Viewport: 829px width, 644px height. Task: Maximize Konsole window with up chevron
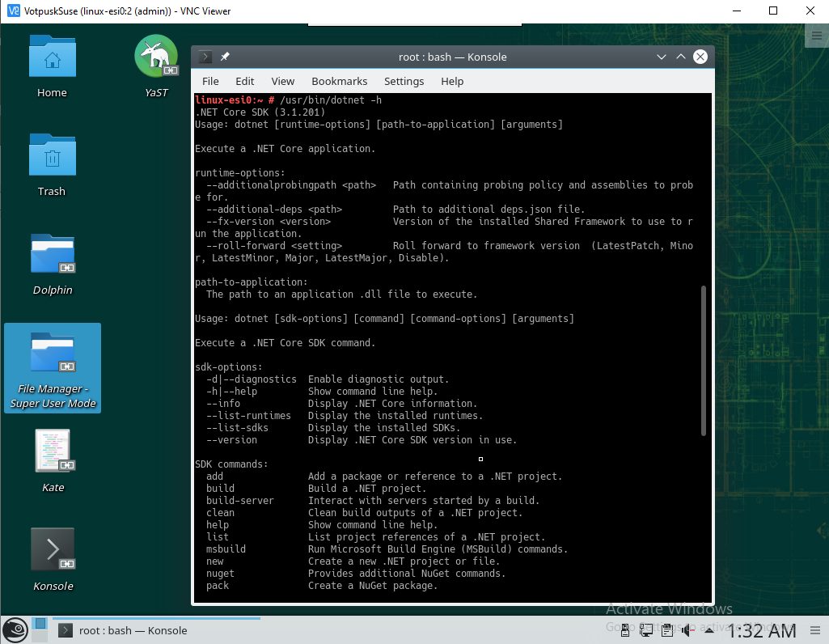pos(680,57)
